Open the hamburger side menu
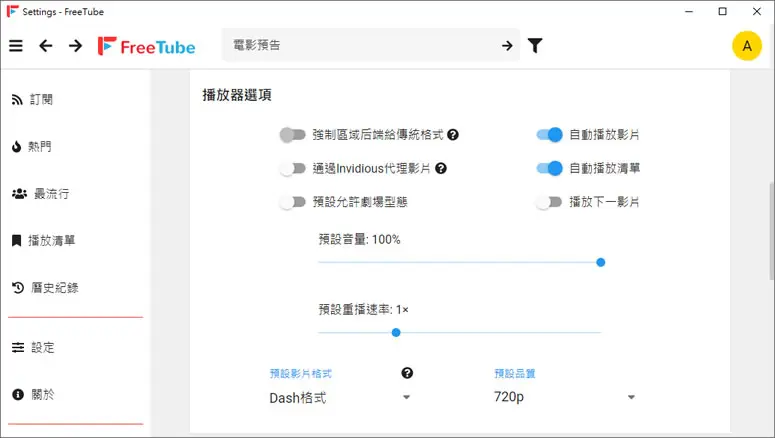 pos(16,46)
